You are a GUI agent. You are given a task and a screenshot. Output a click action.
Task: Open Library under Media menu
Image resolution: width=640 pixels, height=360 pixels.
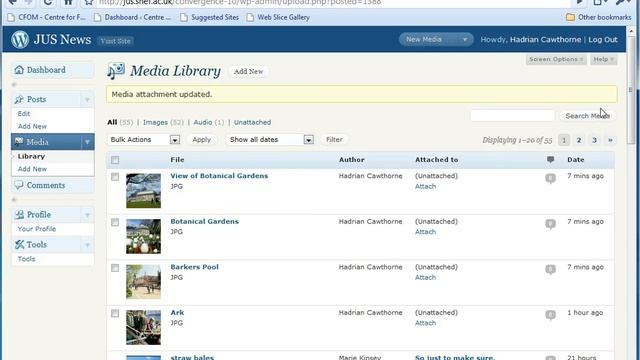click(x=31, y=156)
